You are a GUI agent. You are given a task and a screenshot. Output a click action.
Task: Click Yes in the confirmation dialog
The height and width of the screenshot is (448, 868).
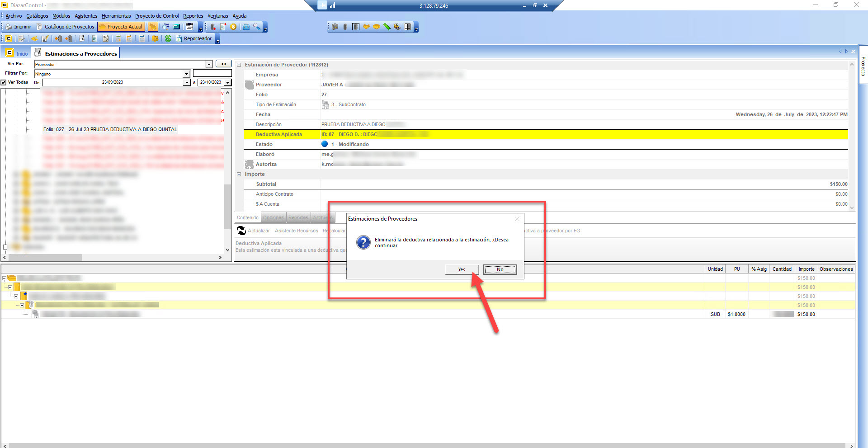tap(462, 270)
